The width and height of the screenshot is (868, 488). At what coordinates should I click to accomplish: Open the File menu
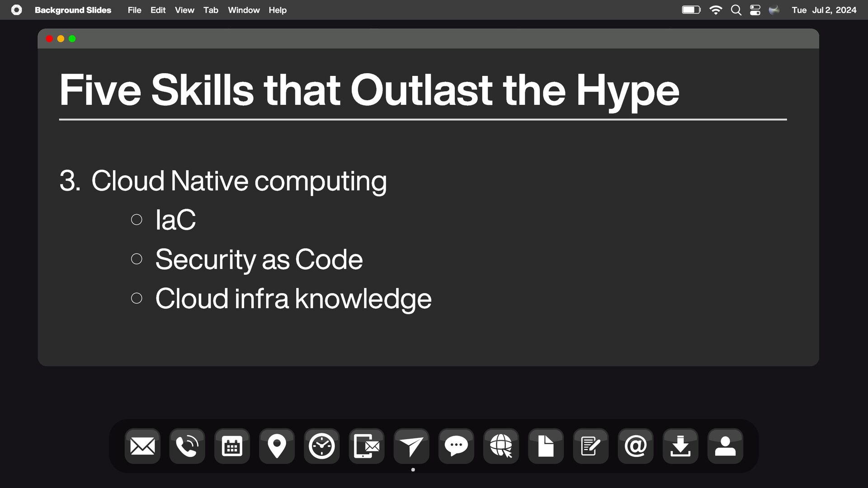[134, 10]
